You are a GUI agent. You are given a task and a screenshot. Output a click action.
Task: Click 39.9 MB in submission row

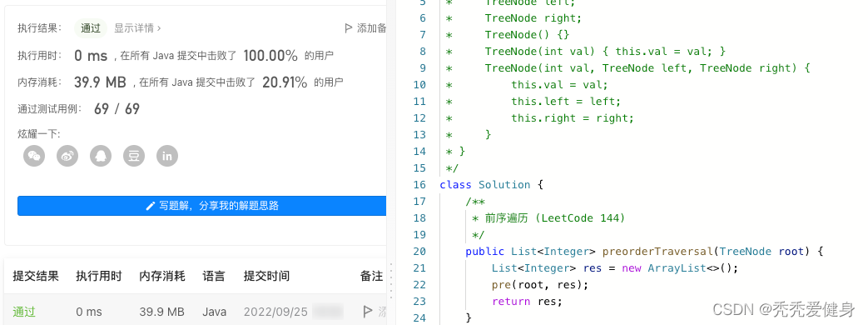[161, 312]
